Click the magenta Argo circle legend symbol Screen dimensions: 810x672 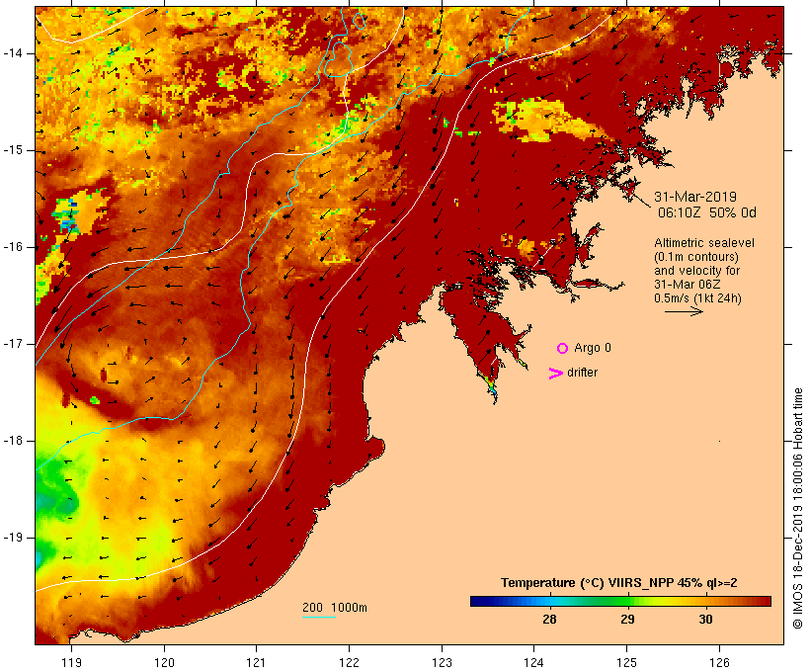tap(563, 349)
